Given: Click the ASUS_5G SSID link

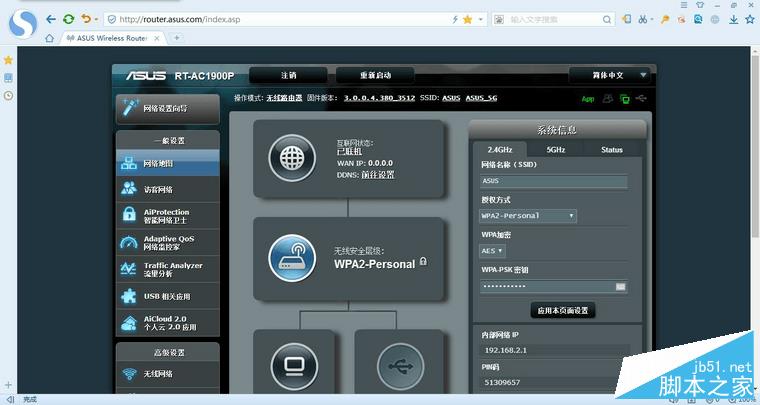Looking at the screenshot, I should (481, 98).
